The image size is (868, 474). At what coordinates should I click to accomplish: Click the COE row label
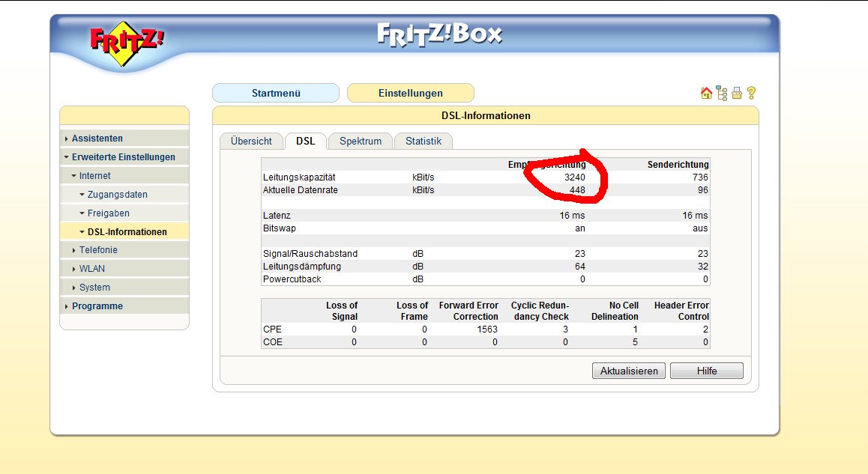[x=272, y=341]
